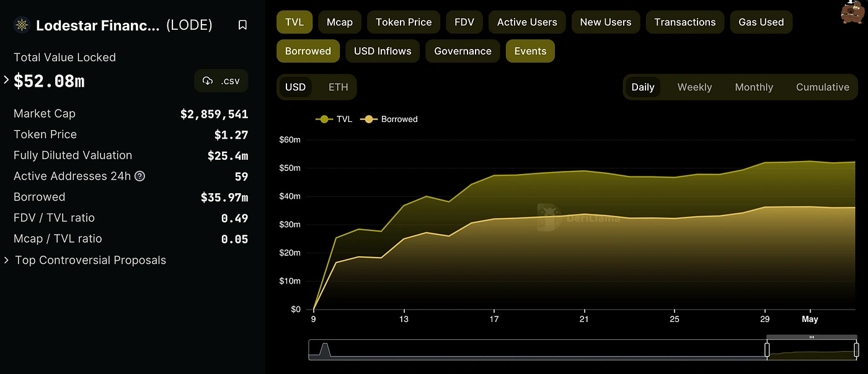Screen dimensions: 868x374
Task: Click the DefiLlama watermark logo in the chart
Action: click(x=548, y=218)
